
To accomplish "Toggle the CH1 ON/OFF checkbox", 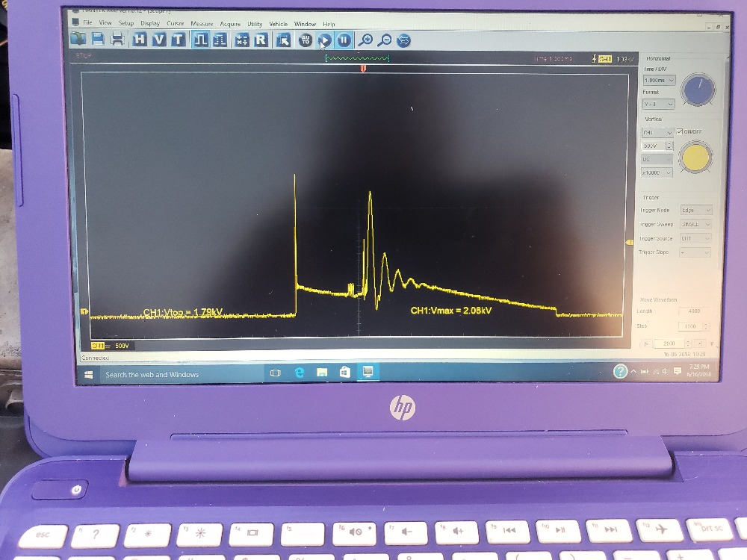I will click(679, 132).
